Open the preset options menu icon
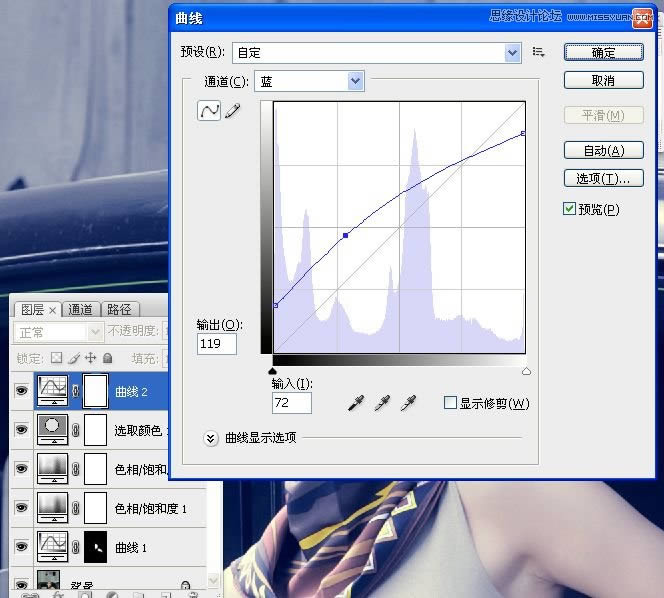The width and height of the screenshot is (664, 598). click(539, 52)
